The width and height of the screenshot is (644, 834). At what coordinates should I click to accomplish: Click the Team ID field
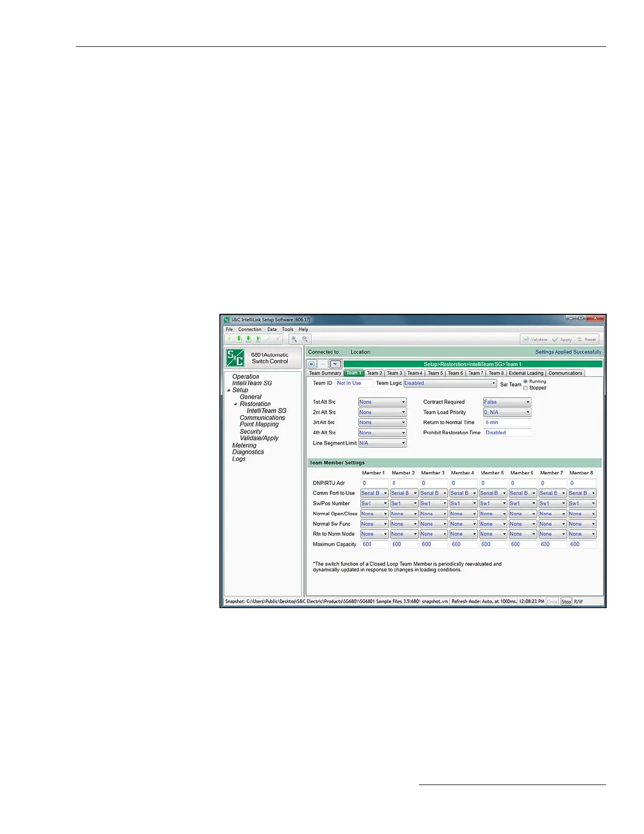coord(354,383)
